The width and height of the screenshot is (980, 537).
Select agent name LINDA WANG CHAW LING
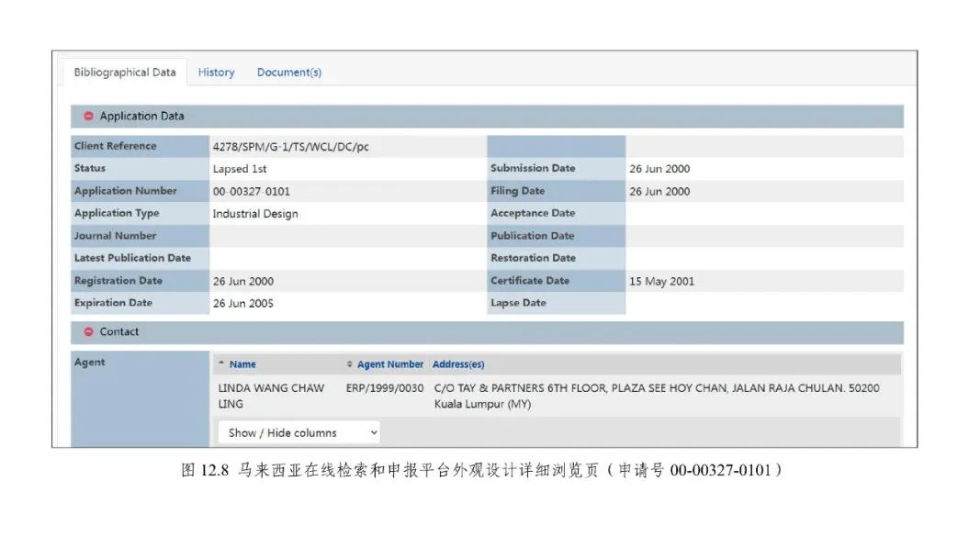tap(271, 396)
